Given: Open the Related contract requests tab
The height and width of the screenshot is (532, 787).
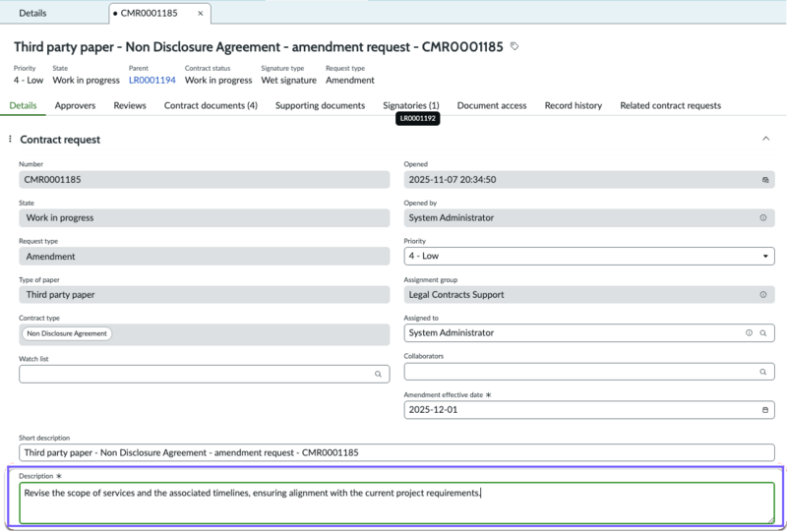Looking at the screenshot, I should [x=670, y=105].
